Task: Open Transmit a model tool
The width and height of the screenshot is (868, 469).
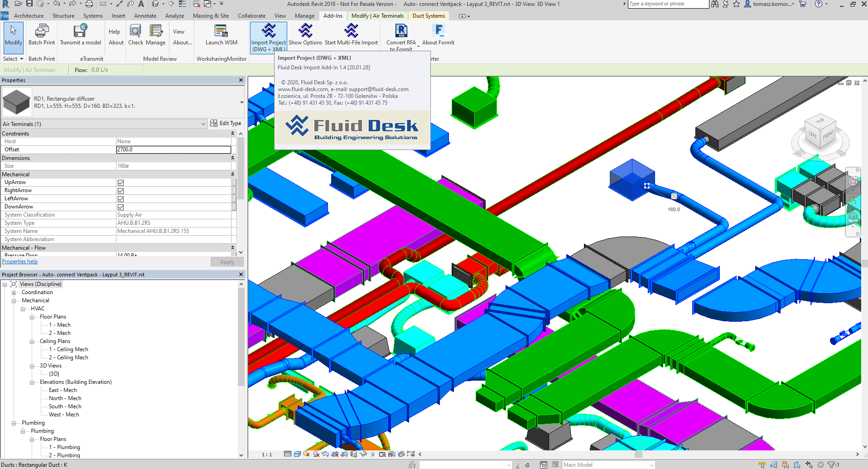Action: [x=80, y=31]
